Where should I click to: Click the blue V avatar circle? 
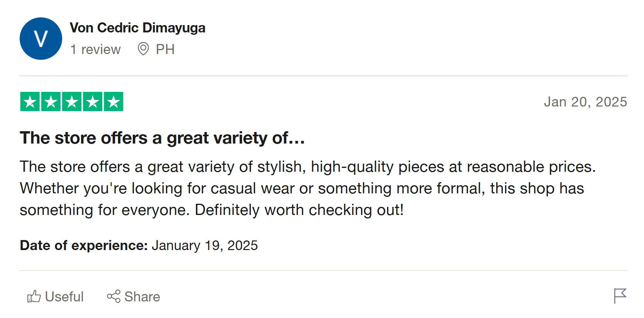click(41, 39)
